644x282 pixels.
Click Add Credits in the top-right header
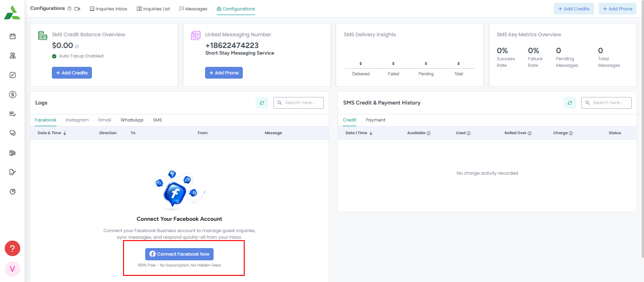pyautogui.click(x=574, y=9)
